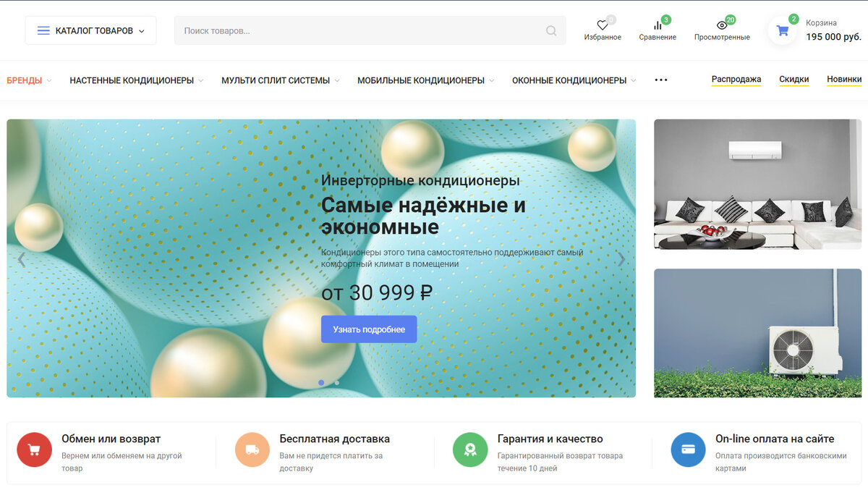868x498 pixels.
Task: Open the shopping cart icon
Action: pos(782,30)
